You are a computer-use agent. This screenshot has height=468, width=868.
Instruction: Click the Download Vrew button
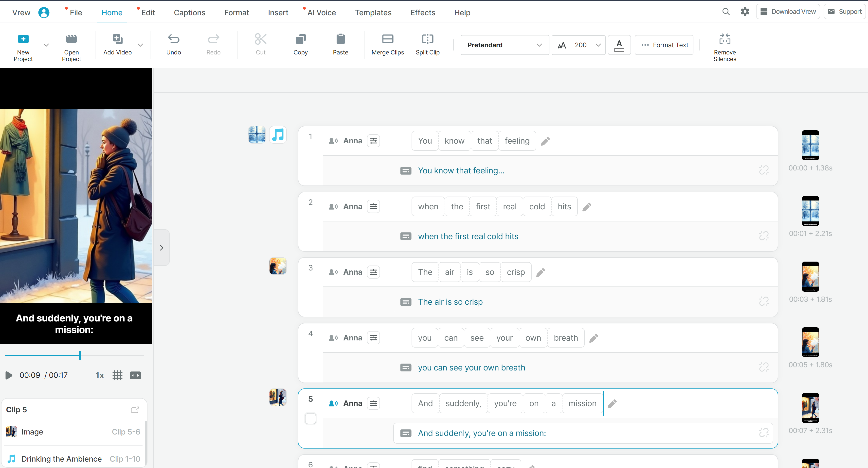pos(788,12)
